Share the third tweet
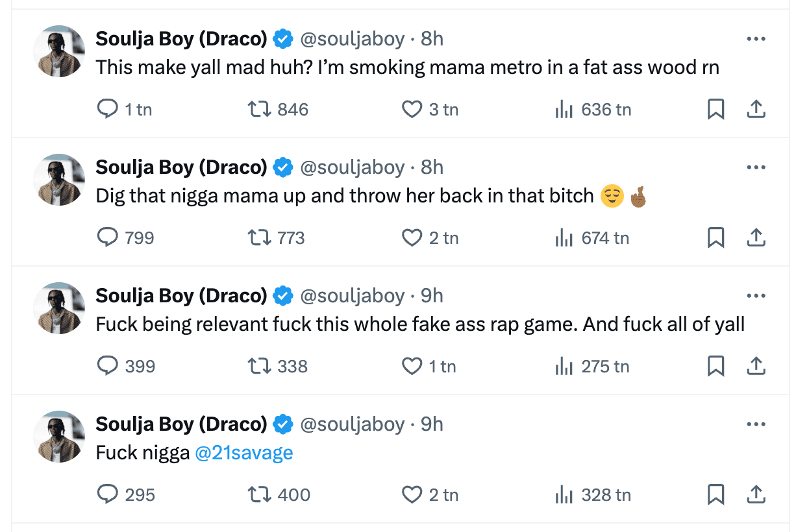This screenshot has height=532, width=809. coord(756,366)
